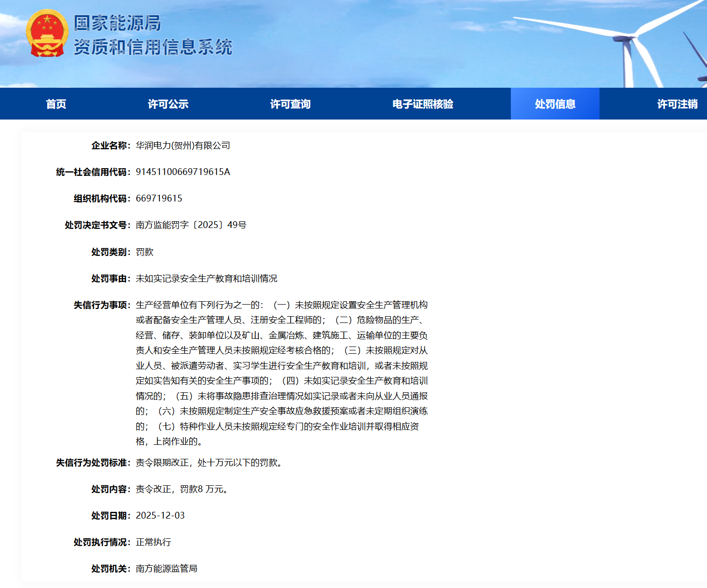The width and height of the screenshot is (707, 588).
Task: Switch to the 许可查询 tab
Action: click(290, 104)
